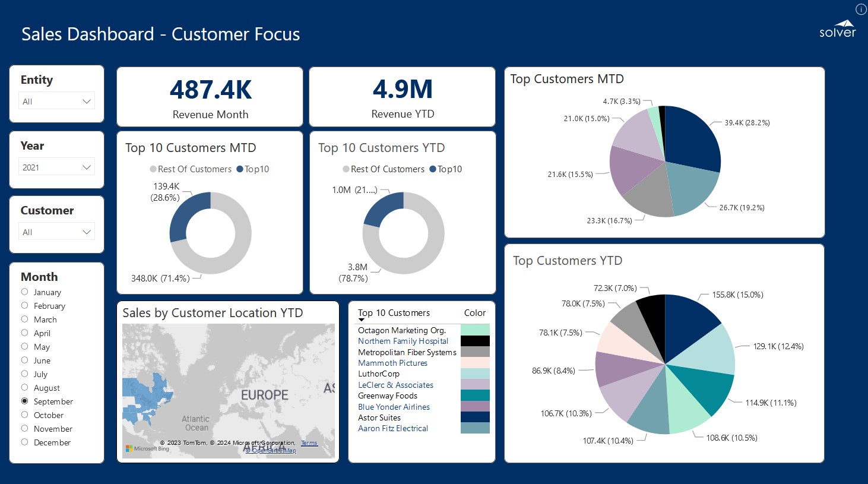Click the sort arrow under Top 10 Customers
This screenshot has height=484, width=868.
click(x=362, y=320)
